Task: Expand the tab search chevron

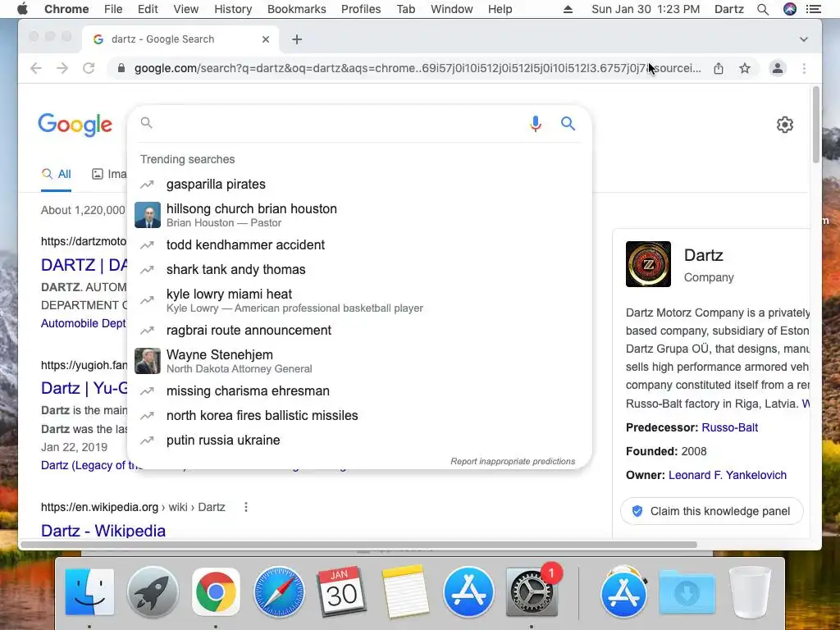Action: (804, 39)
